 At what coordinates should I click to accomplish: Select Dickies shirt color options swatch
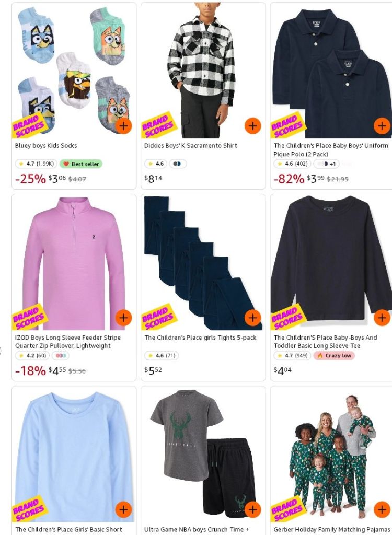(178, 164)
